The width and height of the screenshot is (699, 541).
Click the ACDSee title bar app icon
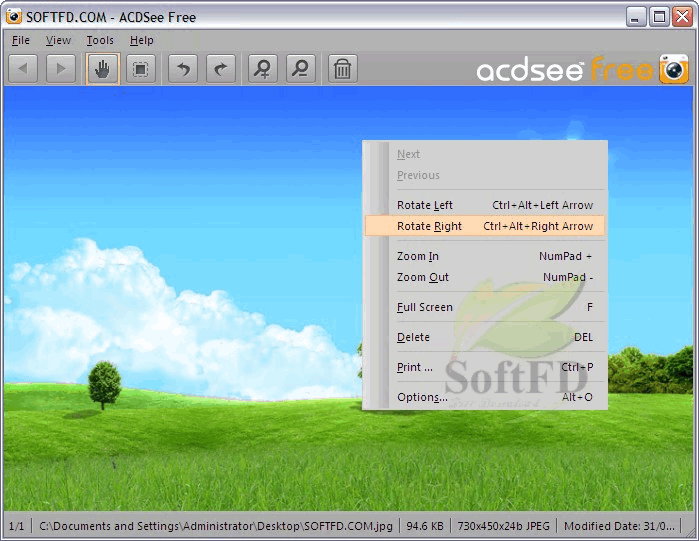[14, 17]
